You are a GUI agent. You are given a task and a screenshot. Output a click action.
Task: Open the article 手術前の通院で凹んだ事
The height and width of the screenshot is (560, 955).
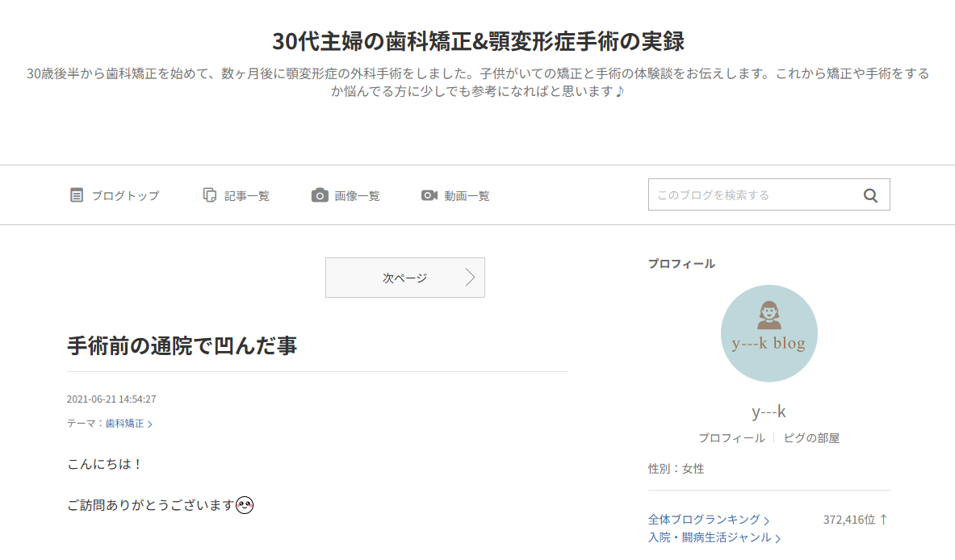[182, 345]
